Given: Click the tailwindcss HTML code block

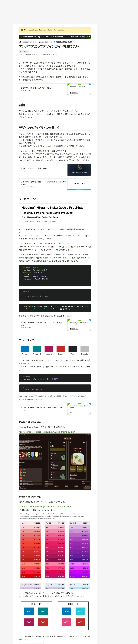Looking at the screenshot, I should [55, 308].
